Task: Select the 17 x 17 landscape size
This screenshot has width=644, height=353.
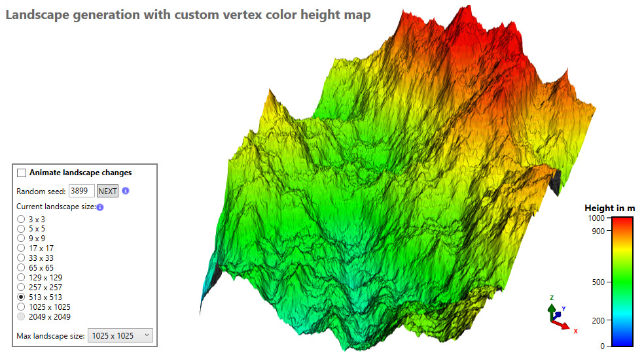Action: [21, 248]
